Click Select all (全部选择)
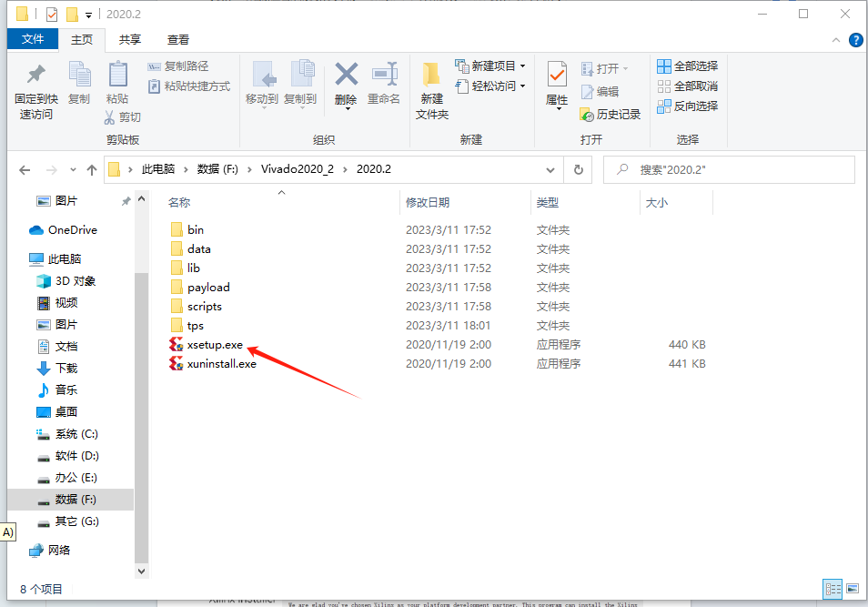This screenshot has height=607, width=868. [x=687, y=66]
